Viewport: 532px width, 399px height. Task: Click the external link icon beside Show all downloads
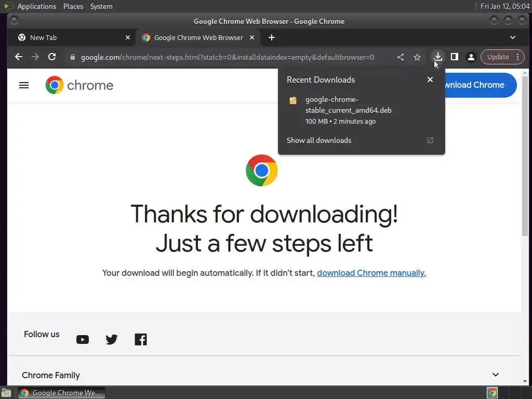[430, 140]
